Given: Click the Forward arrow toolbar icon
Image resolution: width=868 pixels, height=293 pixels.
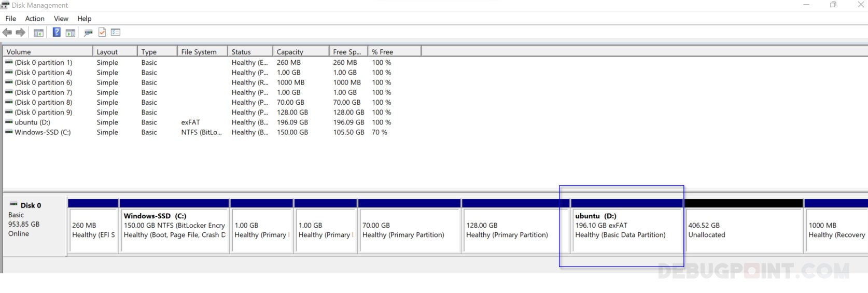Looking at the screenshot, I should click(21, 33).
